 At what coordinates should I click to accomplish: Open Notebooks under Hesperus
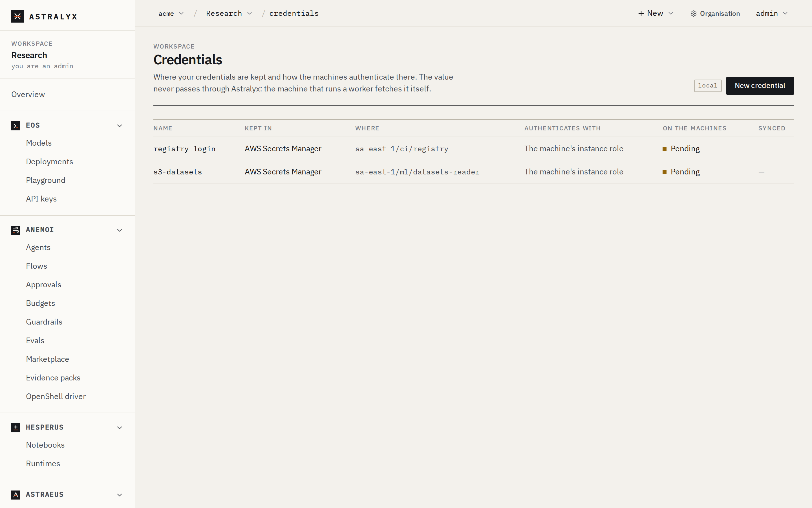tap(45, 445)
